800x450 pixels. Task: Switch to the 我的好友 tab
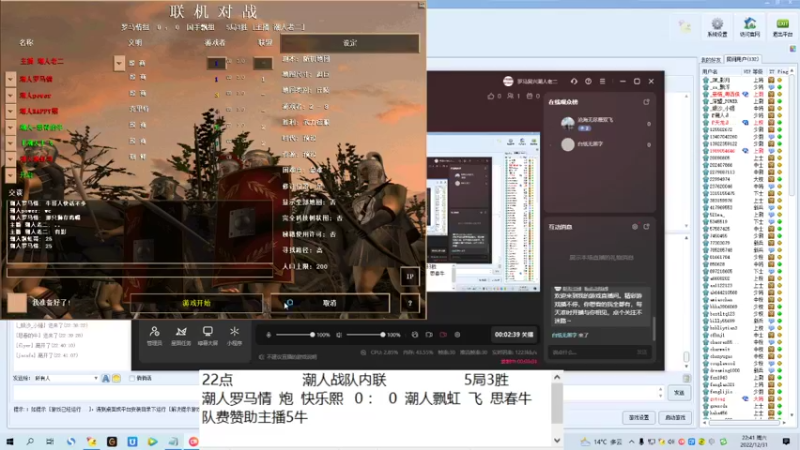pyautogui.click(x=711, y=60)
